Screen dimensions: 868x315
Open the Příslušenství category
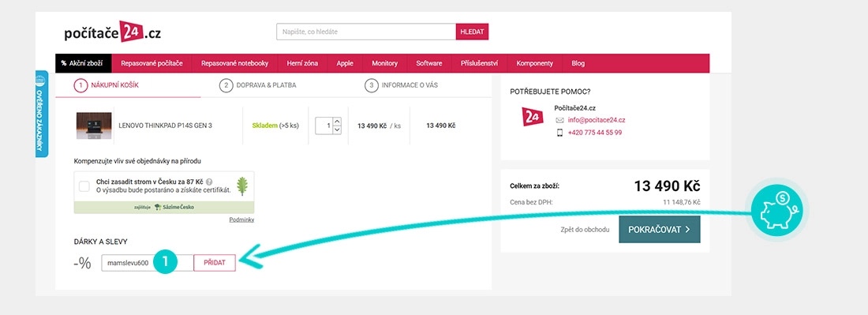(x=480, y=63)
